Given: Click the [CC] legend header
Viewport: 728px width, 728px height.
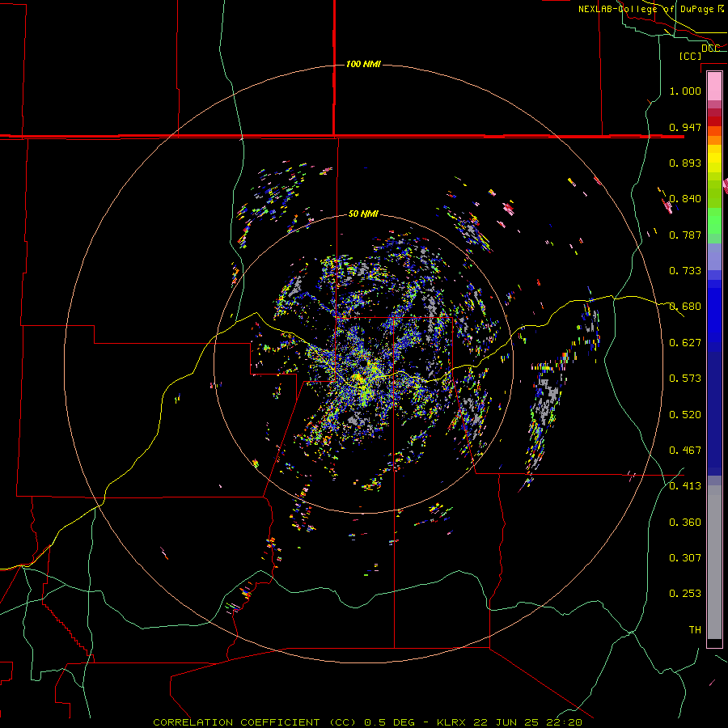Looking at the screenshot, I should (x=690, y=56).
